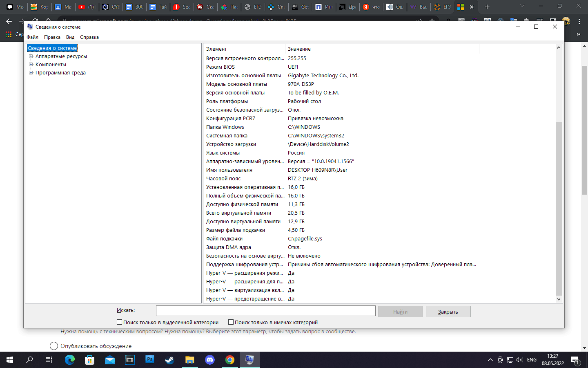
Task: Open Photoshop from the taskbar
Action: [x=150, y=359]
